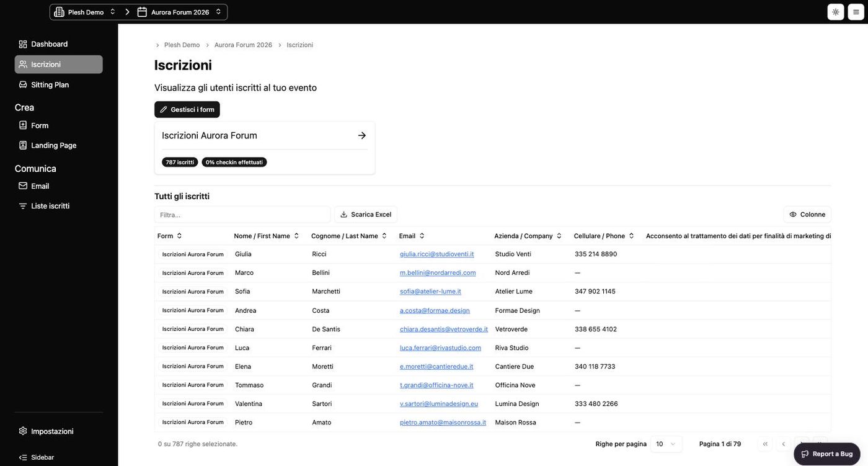The height and width of the screenshot is (466, 868).
Task: Open Email under the Comunica section
Action: pos(58,186)
